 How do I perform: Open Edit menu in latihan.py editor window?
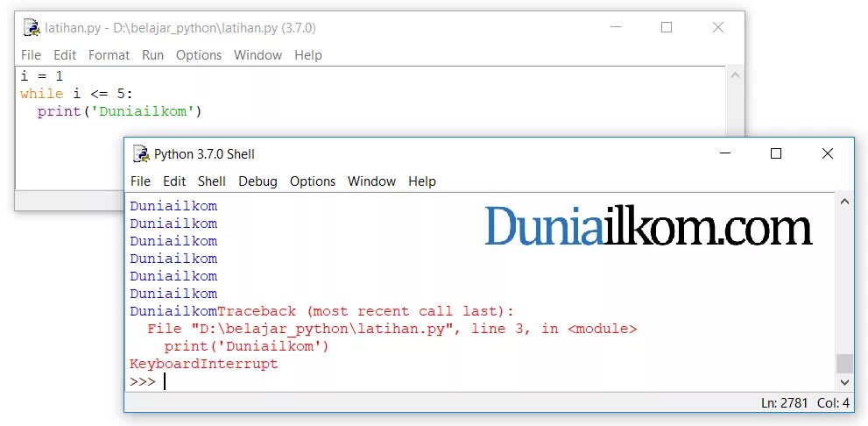click(x=65, y=55)
